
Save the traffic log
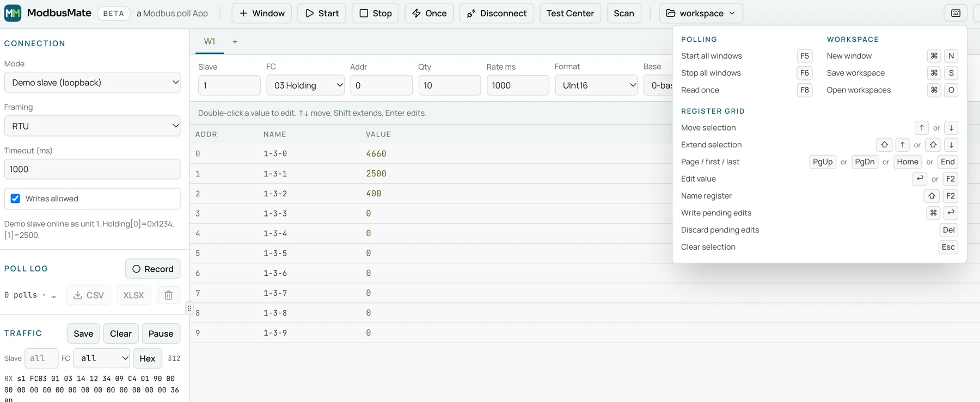(83, 333)
